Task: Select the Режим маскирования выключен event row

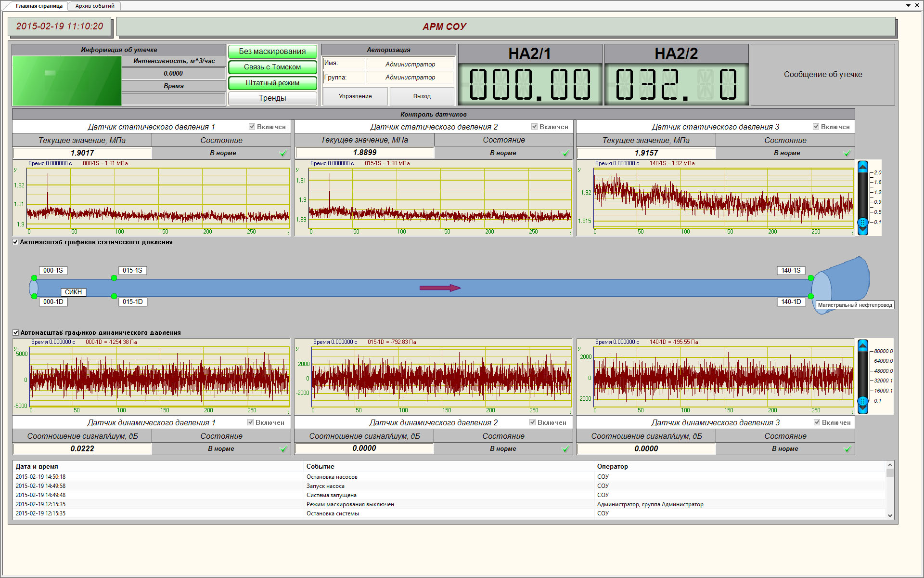Action: click(x=450, y=504)
